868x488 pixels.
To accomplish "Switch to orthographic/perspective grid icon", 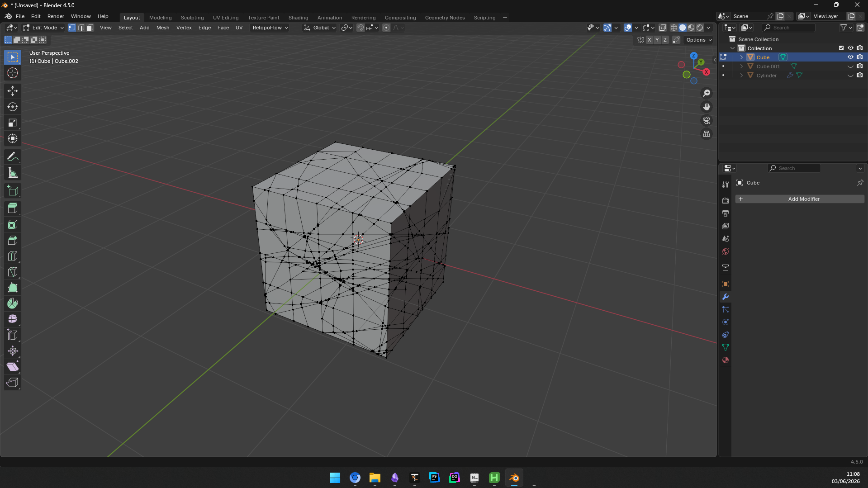I will 707,134.
